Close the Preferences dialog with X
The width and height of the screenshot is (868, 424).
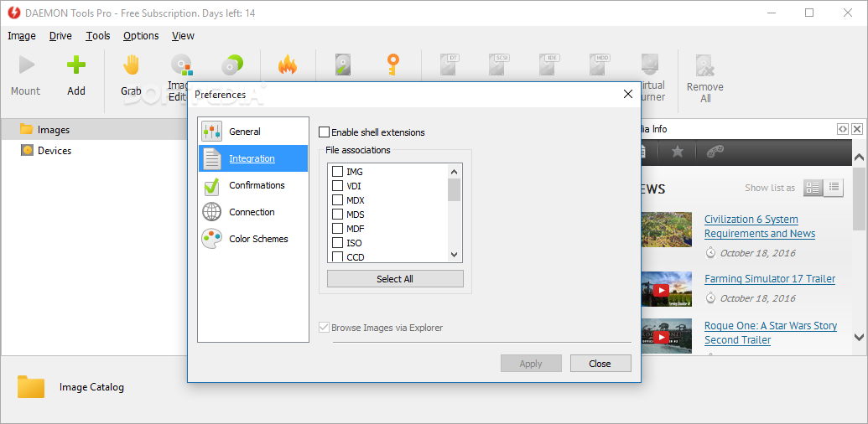click(x=628, y=94)
